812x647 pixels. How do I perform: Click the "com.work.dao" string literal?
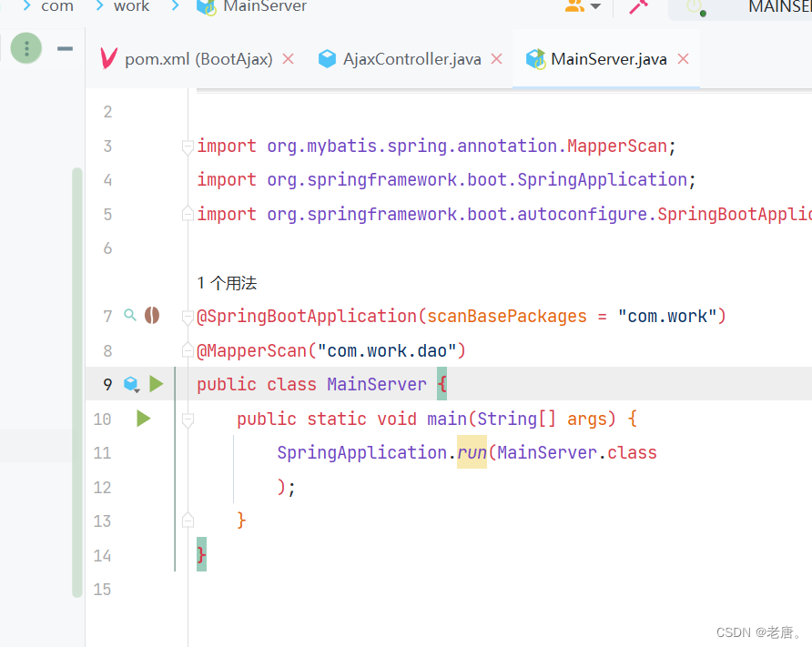[387, 350]
